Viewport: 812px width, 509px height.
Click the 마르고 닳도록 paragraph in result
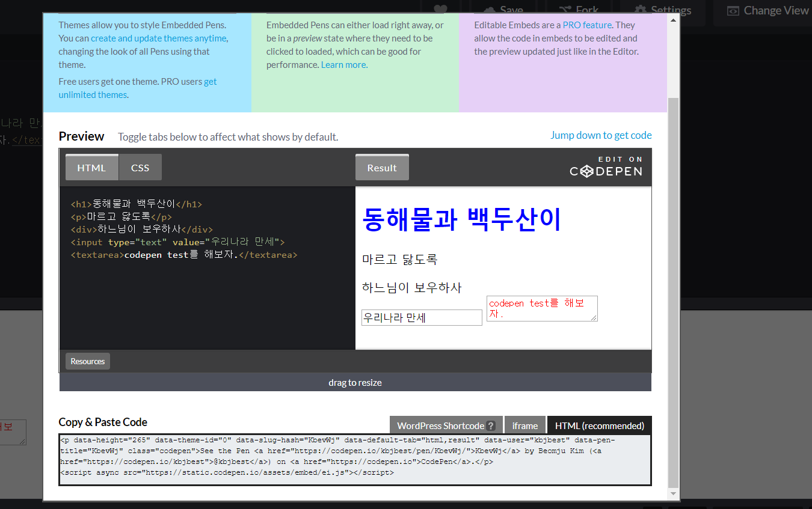point(399,260)
